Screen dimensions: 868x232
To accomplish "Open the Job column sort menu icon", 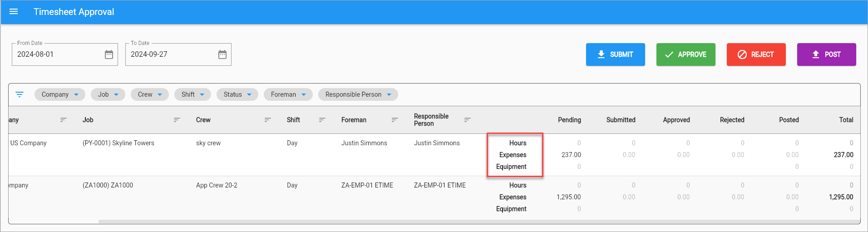I will [x=177, y=120].
